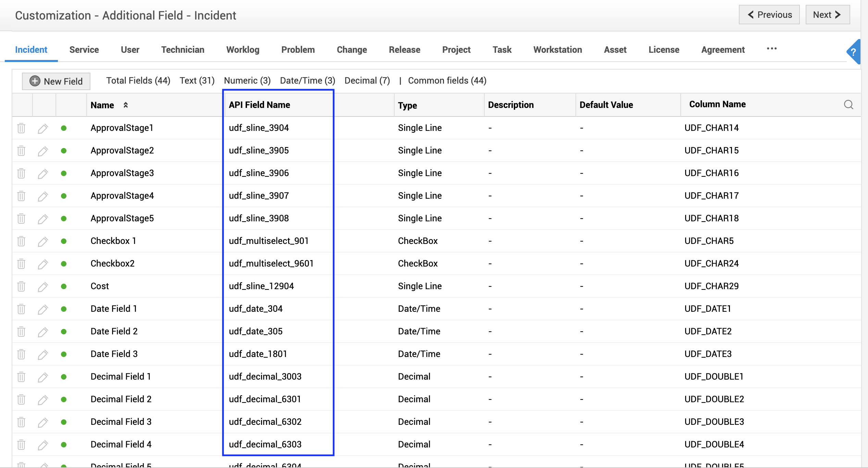
Task: Click the New Field button
Action: [x=56, y=81]
